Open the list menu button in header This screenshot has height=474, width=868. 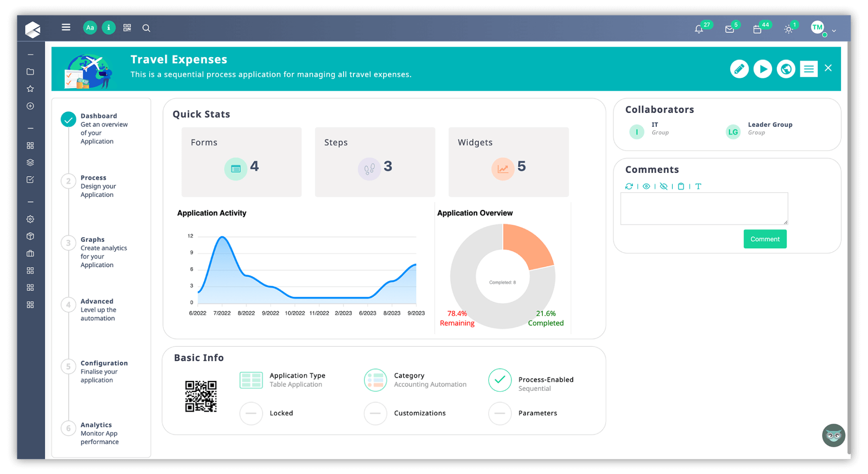[809, 69]
